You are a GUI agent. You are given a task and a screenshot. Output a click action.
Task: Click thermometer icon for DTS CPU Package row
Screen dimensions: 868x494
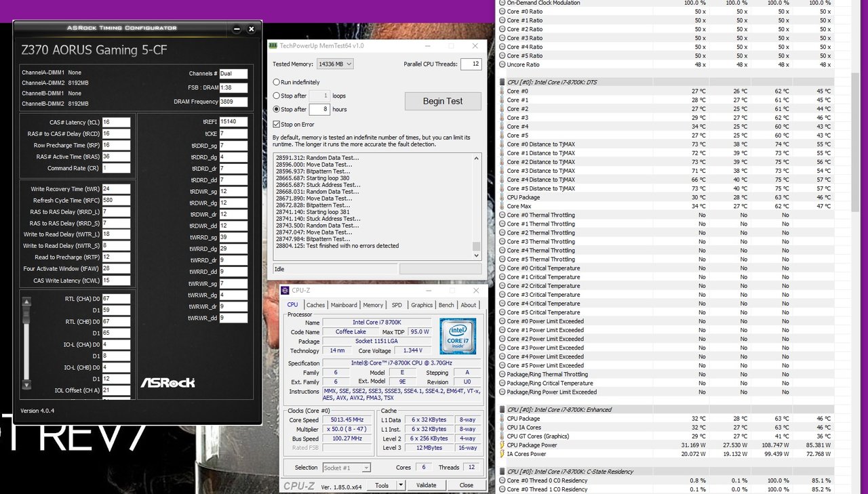tap(502, 197)
